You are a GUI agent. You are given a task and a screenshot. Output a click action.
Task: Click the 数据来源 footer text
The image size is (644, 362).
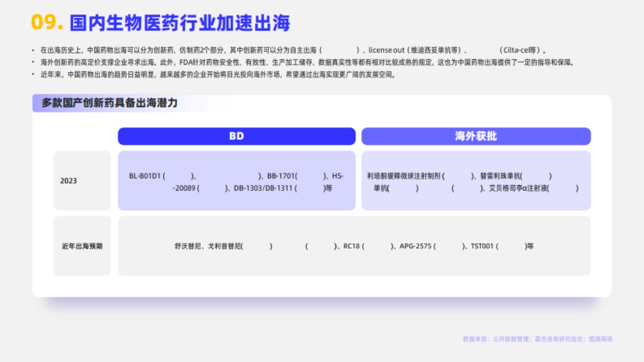pos(538,339)
